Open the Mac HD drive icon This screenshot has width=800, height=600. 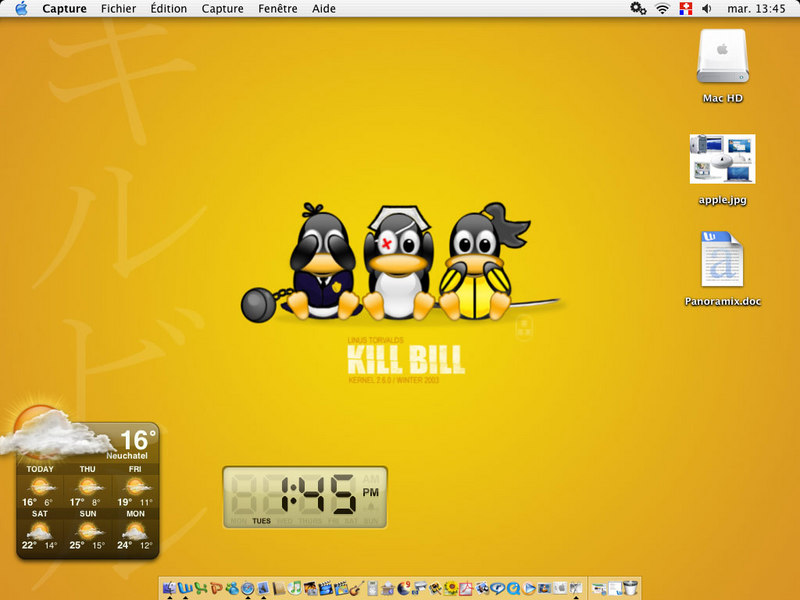pyautogui.click(x=722, y=57)
